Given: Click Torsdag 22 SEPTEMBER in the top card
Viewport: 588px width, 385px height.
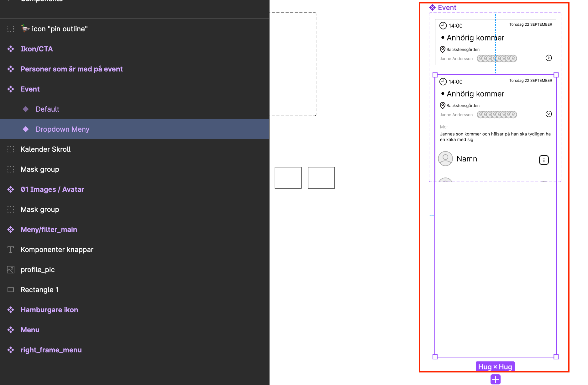Looking at the screenshot, I should point(531,24).
